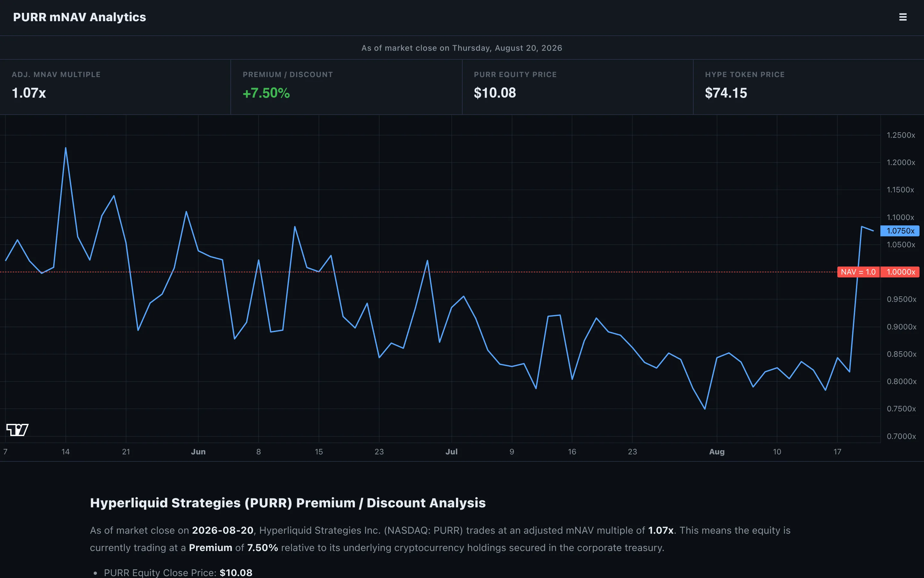Click the 0.9000x price axis label

(901, 327)
